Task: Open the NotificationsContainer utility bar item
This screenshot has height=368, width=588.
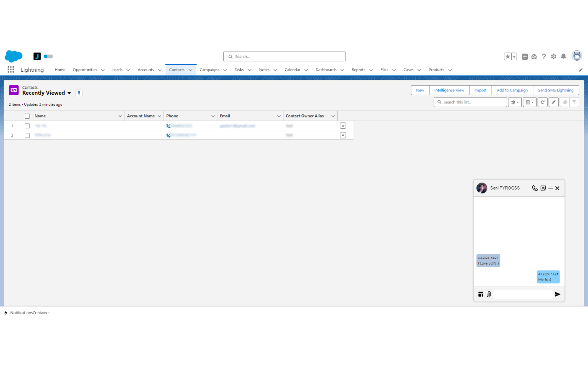Action: point(27,313)
